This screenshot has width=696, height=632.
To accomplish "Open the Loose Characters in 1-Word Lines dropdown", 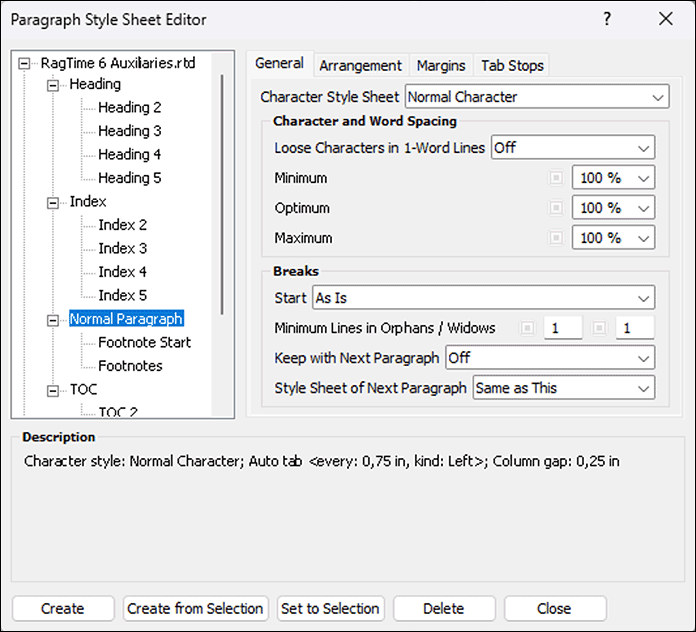I will coord(573,148).
